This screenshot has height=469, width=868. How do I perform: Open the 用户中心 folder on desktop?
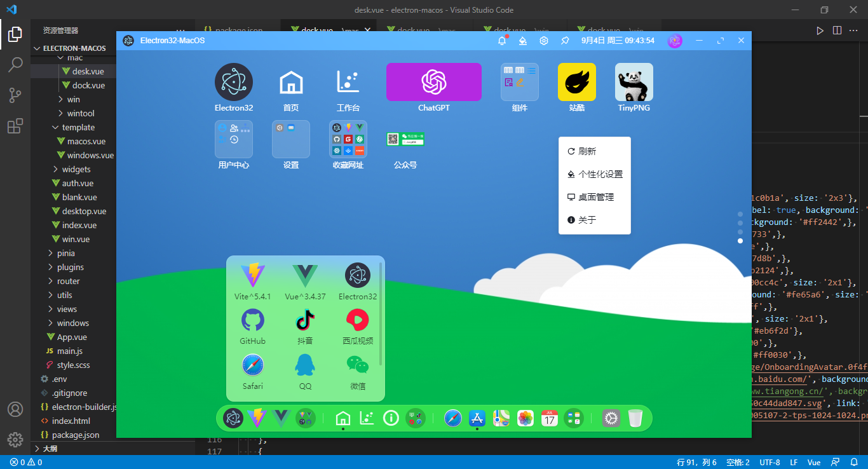point(234,139)
